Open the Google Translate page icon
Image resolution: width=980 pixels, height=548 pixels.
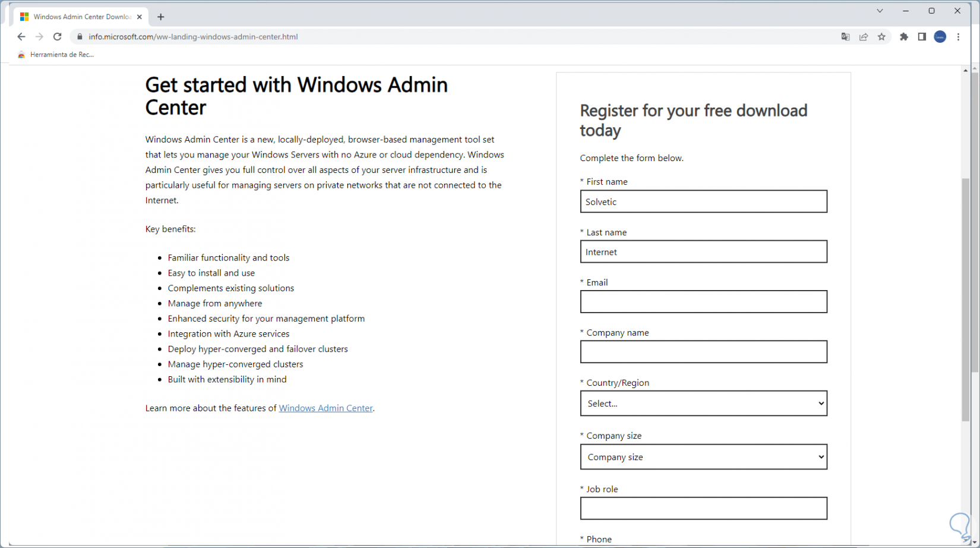pyautogui.click(x=845, y=37)
